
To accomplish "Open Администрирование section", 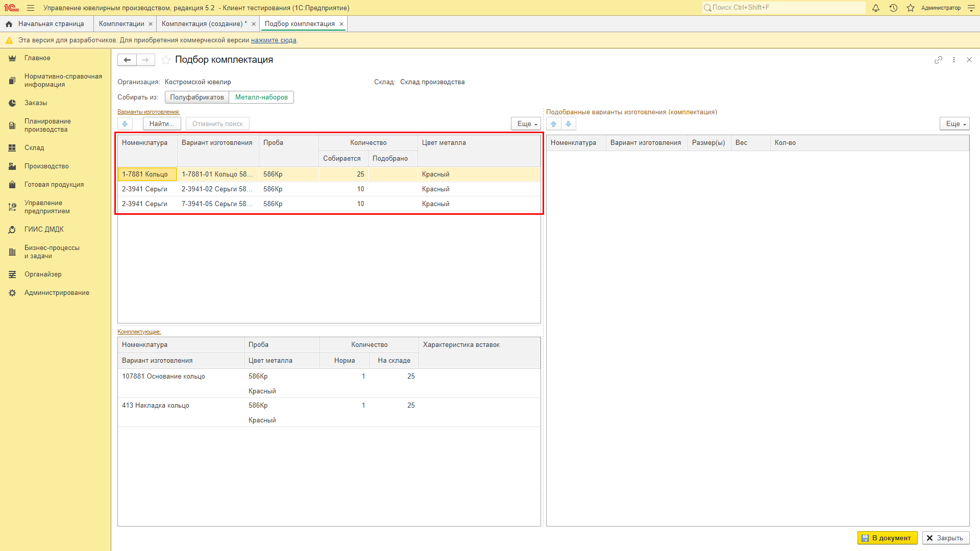I will [x=57, y=293].
